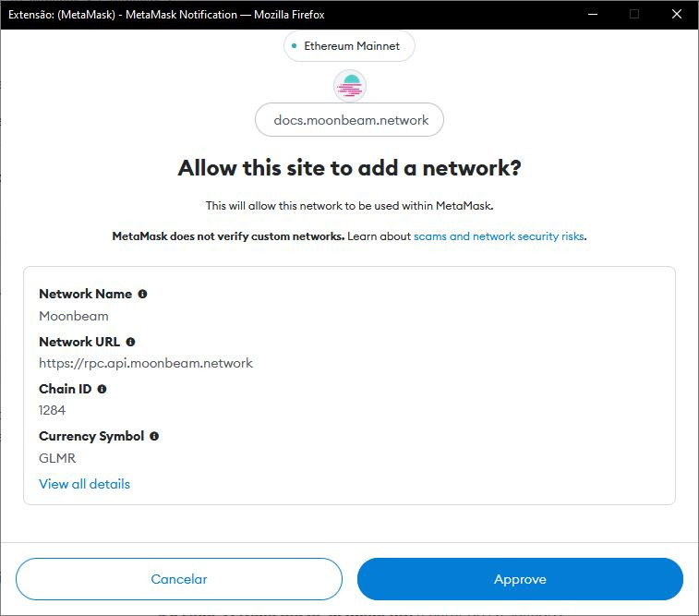Open scams and network security risks link

[499, 236]
